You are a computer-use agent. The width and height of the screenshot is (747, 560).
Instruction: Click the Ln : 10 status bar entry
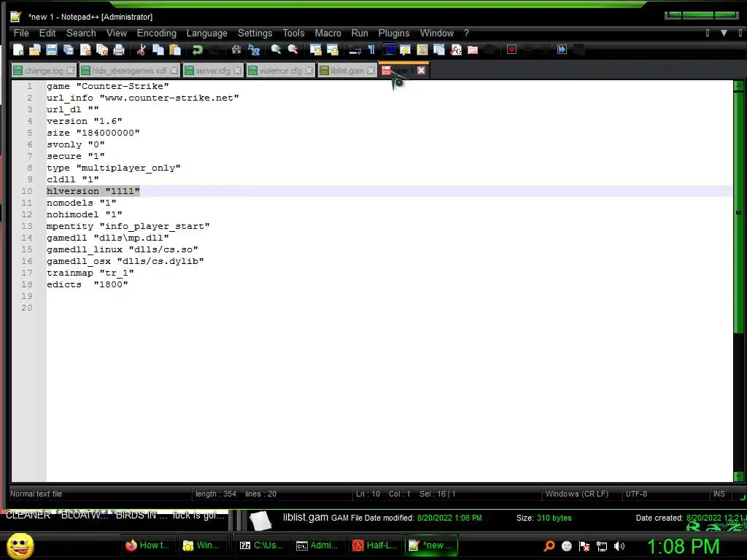pos(368,494)
